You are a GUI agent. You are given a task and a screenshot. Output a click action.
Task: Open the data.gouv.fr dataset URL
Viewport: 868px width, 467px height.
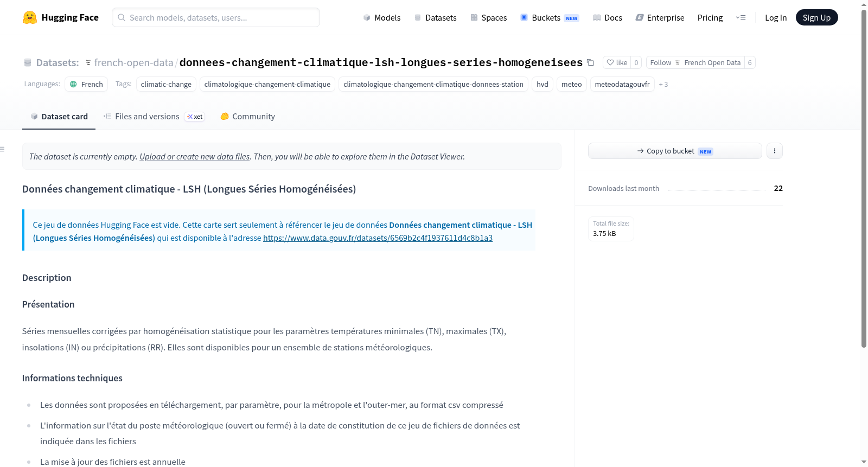(378, 238)
